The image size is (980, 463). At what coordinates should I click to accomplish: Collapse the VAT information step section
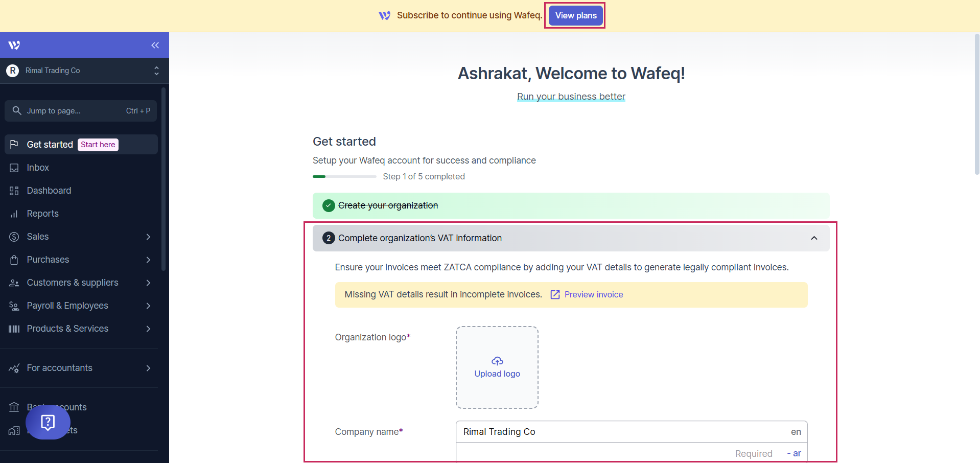[814, 238]
